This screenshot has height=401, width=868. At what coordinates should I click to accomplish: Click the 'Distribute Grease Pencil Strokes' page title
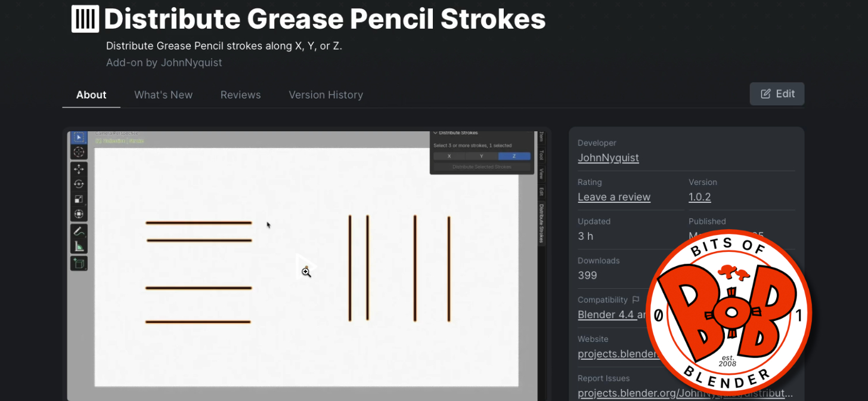(x=325, y=19)
